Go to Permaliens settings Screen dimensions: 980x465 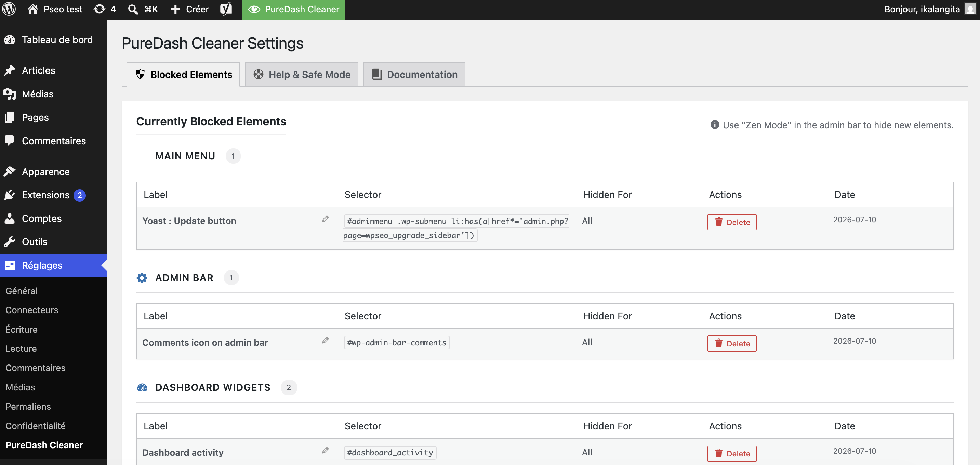click(28, 407)
